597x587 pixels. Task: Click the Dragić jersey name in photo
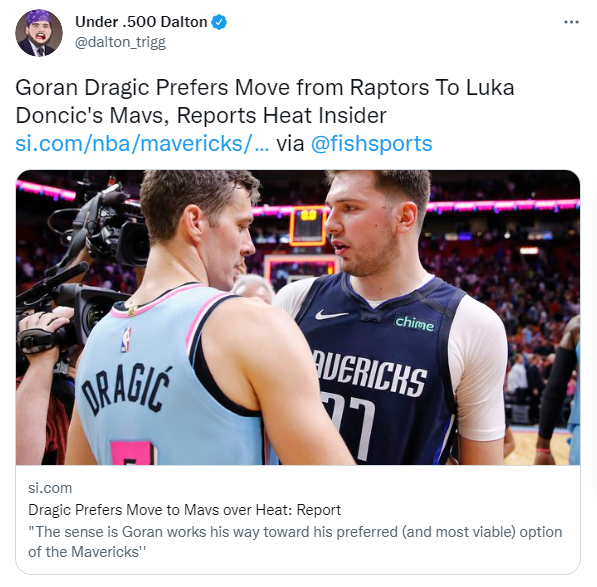[x=126, y=389]
